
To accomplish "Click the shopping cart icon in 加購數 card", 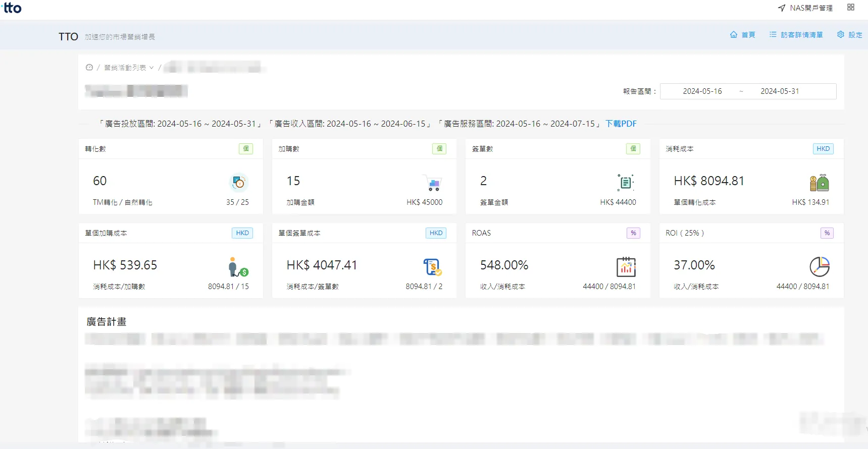I will pos(432,183).
